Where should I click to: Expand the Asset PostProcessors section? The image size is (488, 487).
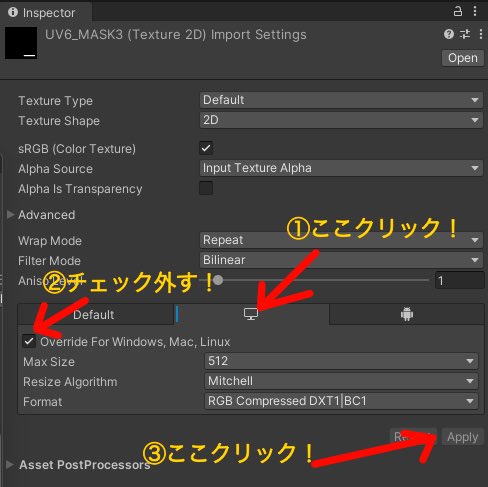(x=10, y=464)
